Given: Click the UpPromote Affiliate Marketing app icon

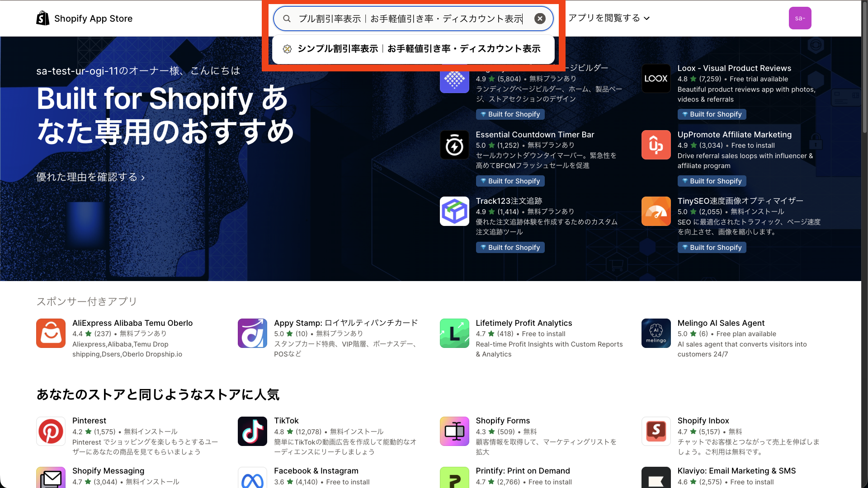Looking at the screenshot, I should tap(656, 145).
